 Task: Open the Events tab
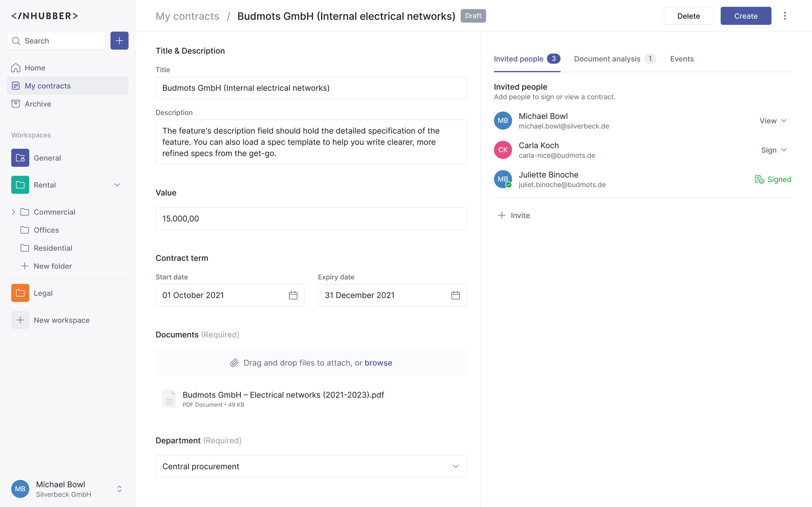681,59
